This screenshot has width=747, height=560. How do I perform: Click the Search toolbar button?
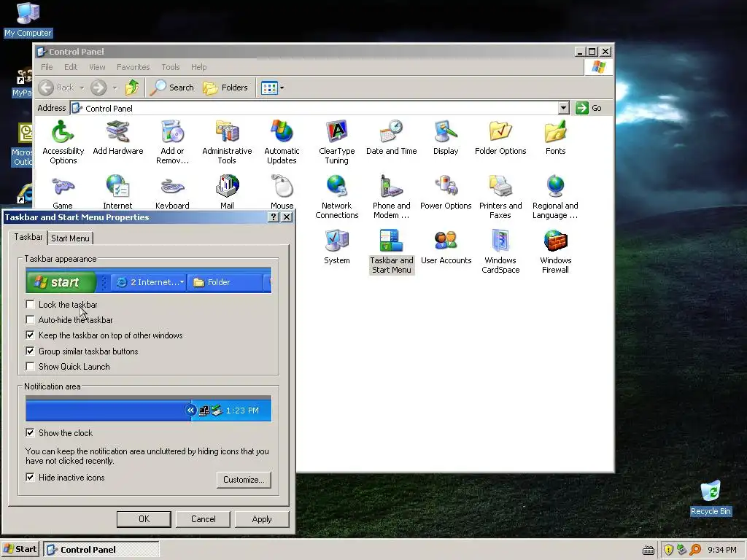[172, 87]
